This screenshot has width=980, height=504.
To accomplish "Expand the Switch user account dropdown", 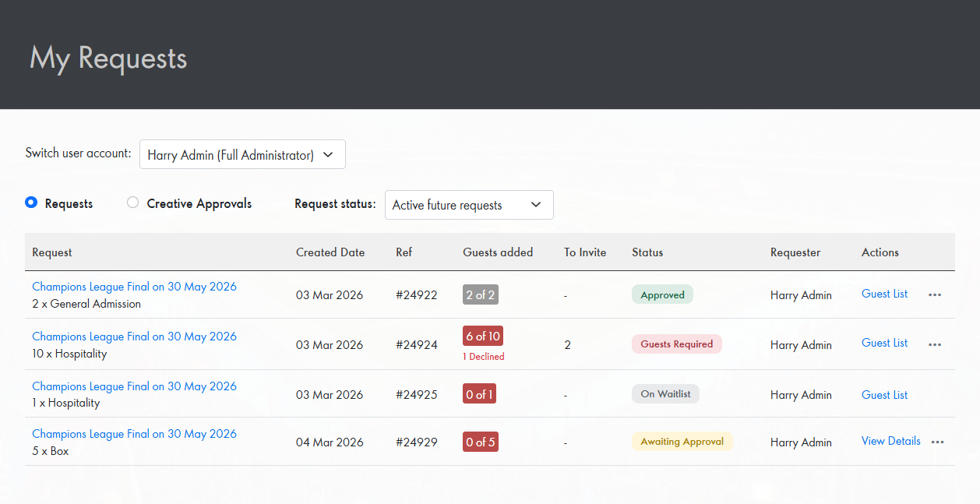I will point(242,155).
